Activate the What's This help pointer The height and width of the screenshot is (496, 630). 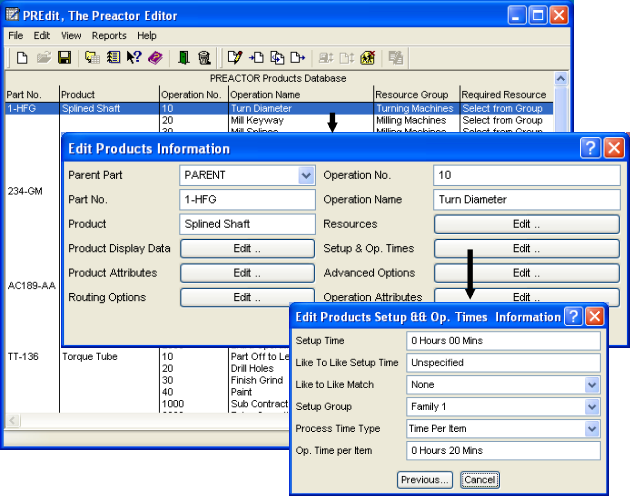click(x=134, y=58)
